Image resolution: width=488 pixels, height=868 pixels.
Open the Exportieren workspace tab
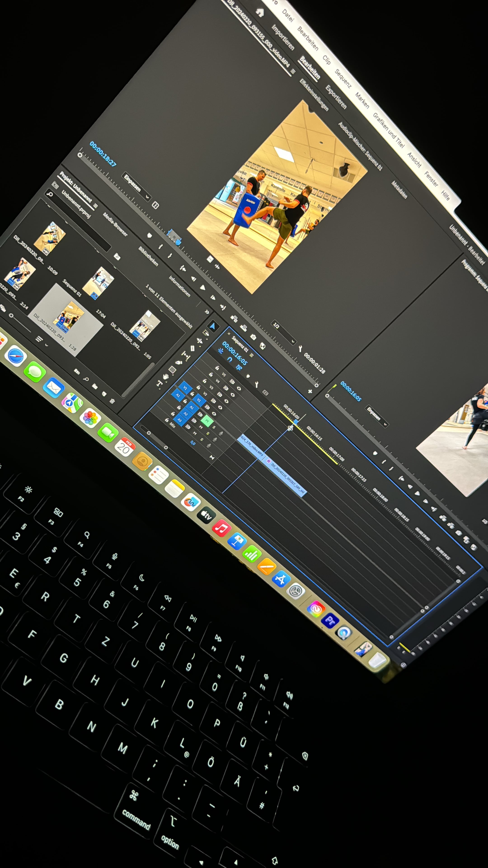tap(336, 97)
